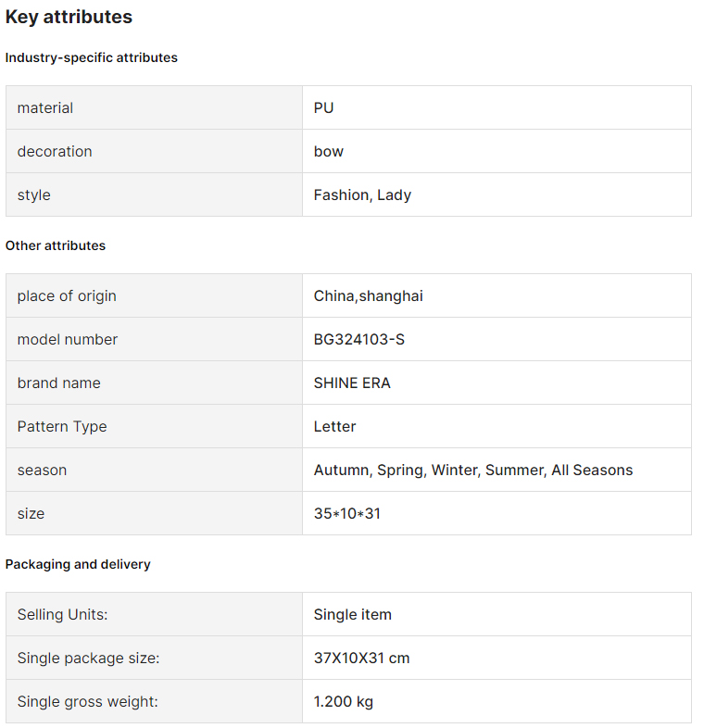
Task: Click the material label cell
Action: point(154,107)
